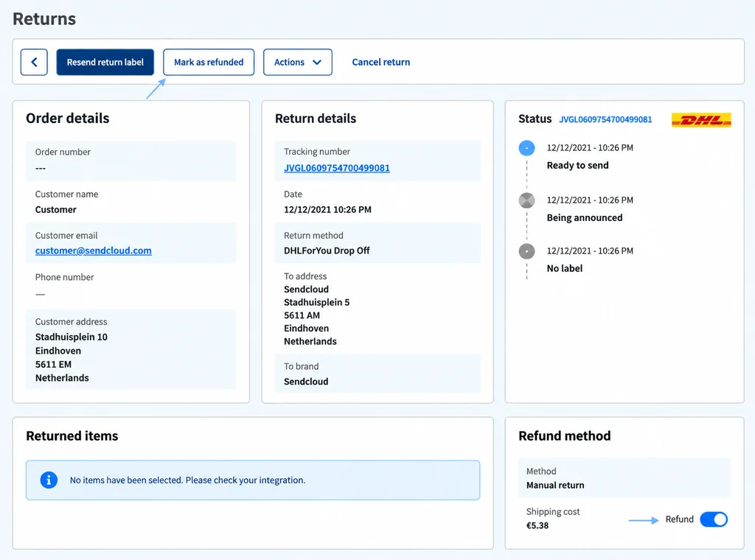Viewport: 755px width, 560px height.
Task: Click the No label status marker
Action: (526, 251)
